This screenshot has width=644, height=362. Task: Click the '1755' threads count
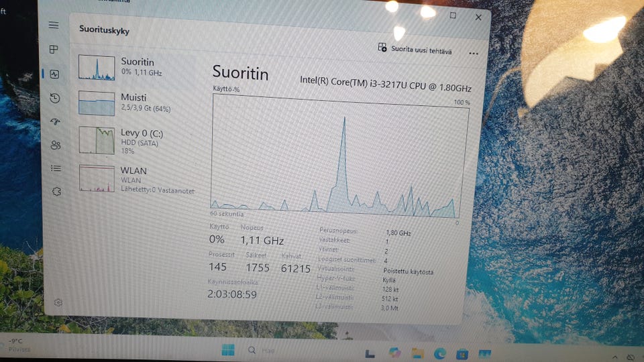pos(258,267)
